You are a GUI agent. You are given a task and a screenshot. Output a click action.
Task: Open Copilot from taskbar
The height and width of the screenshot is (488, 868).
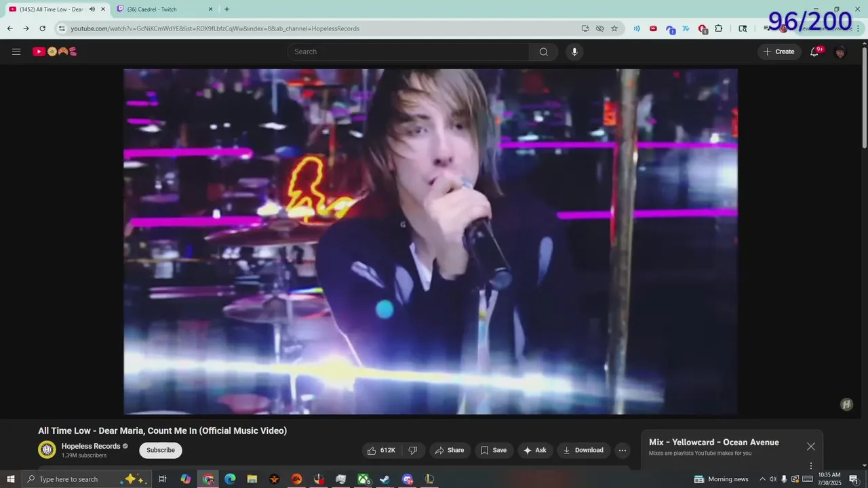tap(185, 479)
